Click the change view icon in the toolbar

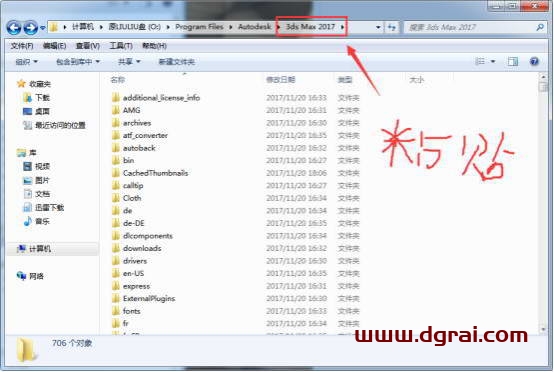[x=480, y=62]
